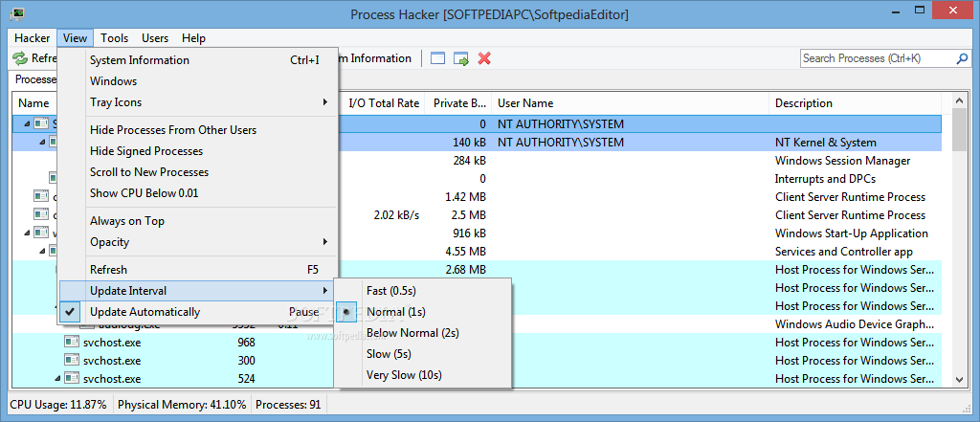Image resolution: width=980 pixels, height=422 pixels.
Task: Click the CPU Usage: 11.87% status entry
Action: pos(58,405)
